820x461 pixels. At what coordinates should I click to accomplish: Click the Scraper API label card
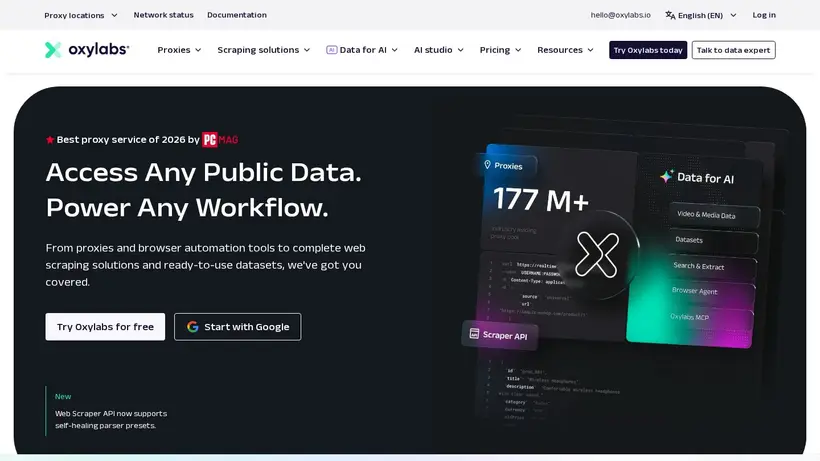pos(499,335)
